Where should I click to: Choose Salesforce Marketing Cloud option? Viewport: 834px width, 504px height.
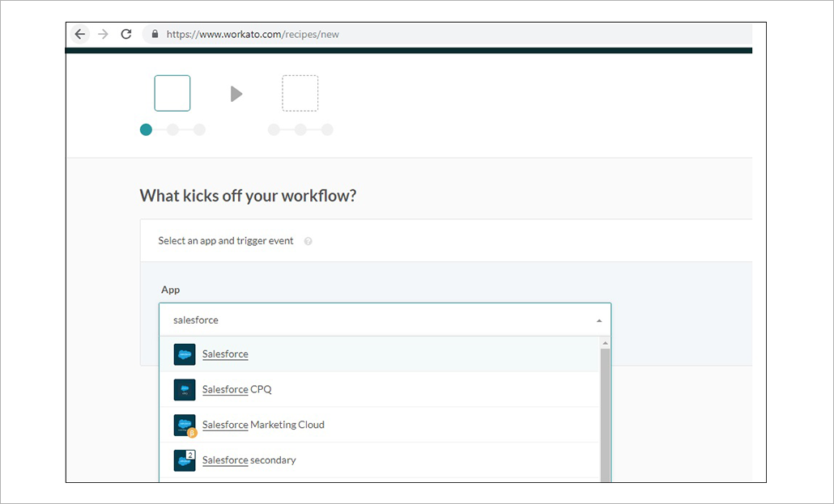[379, 425]
